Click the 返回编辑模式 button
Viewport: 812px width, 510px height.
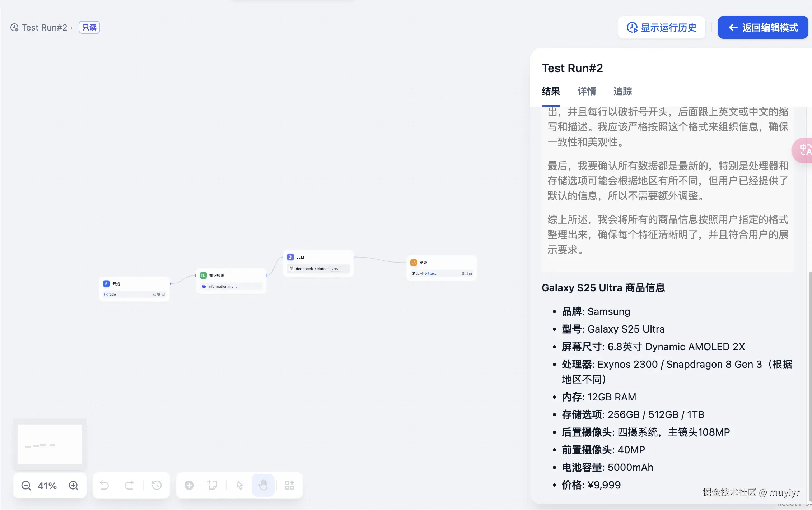[x=763, y=28]
